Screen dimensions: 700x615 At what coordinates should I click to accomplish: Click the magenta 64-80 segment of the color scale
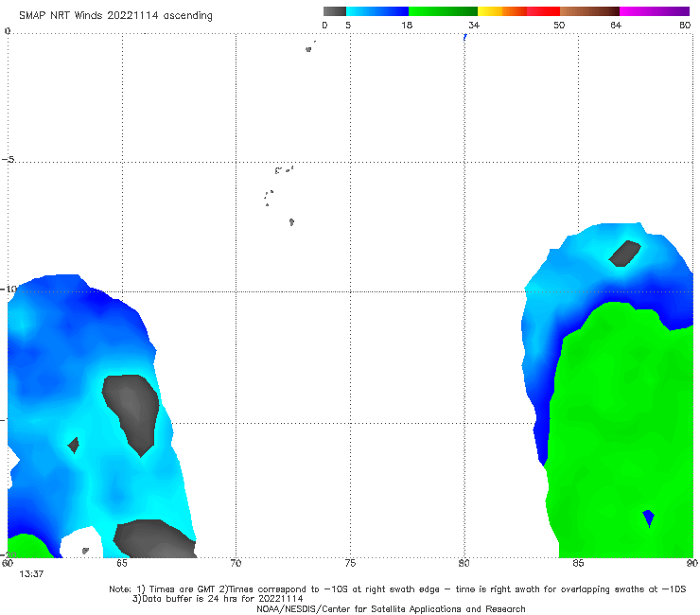click(655, 11)
